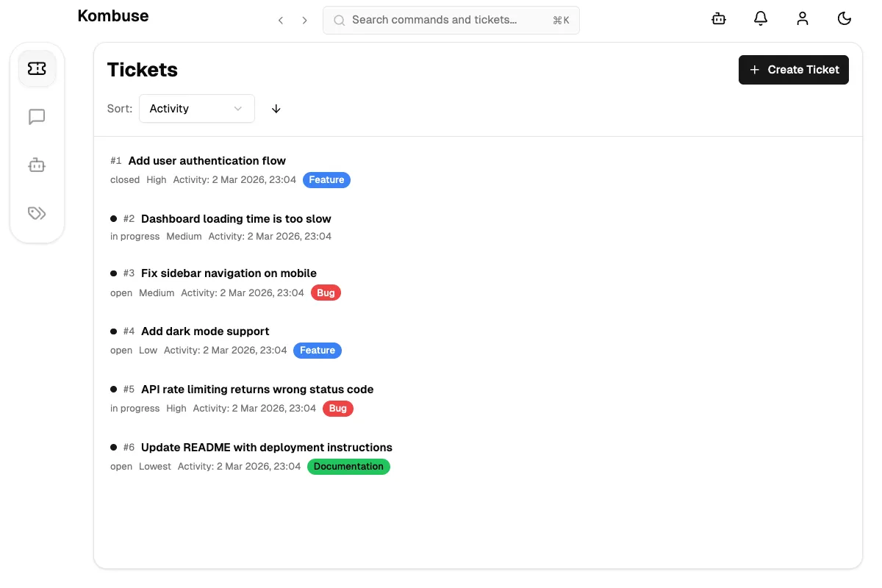Click the robot assistant icon in the top bar
This screenshot has width=882, height=588.
[x=718, y=18]
